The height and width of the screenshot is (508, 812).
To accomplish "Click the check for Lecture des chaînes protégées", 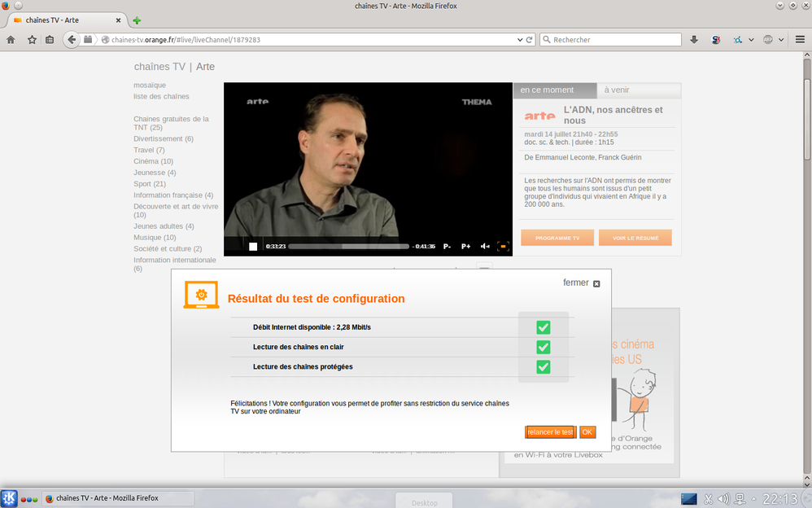I will point(544,367).
